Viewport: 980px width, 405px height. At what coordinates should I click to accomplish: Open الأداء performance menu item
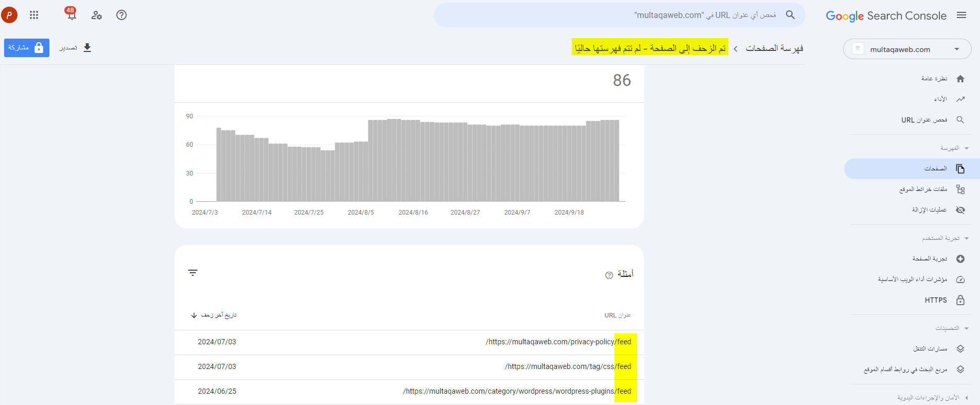(912, 99)
